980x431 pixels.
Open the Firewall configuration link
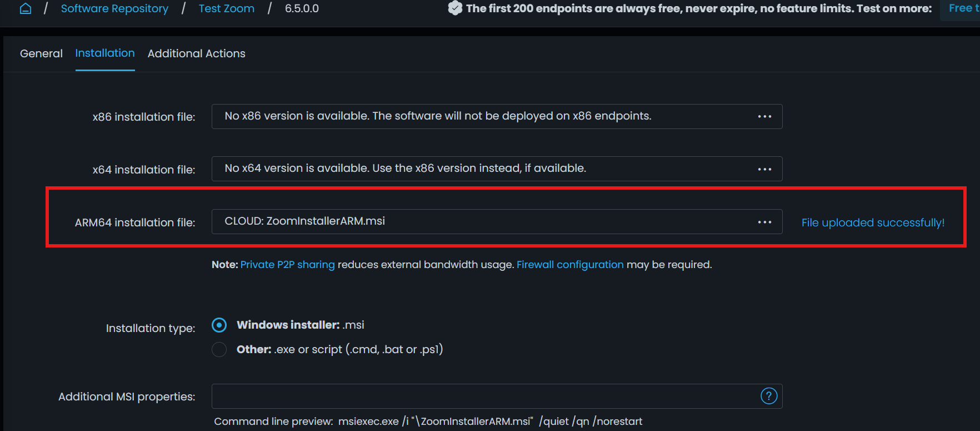pyautogui.click(x=570, y=265)
